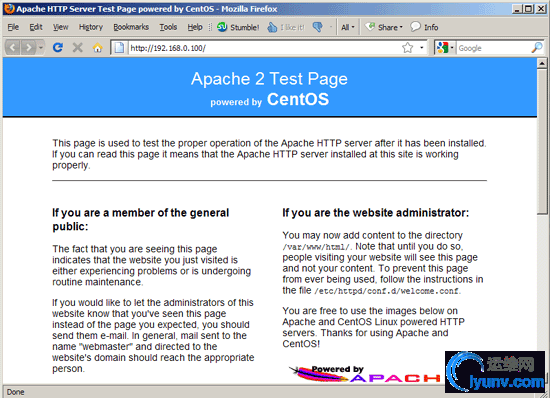
Task: Open the Help menu
Action: pyautogui.click(x=195, y=27)
